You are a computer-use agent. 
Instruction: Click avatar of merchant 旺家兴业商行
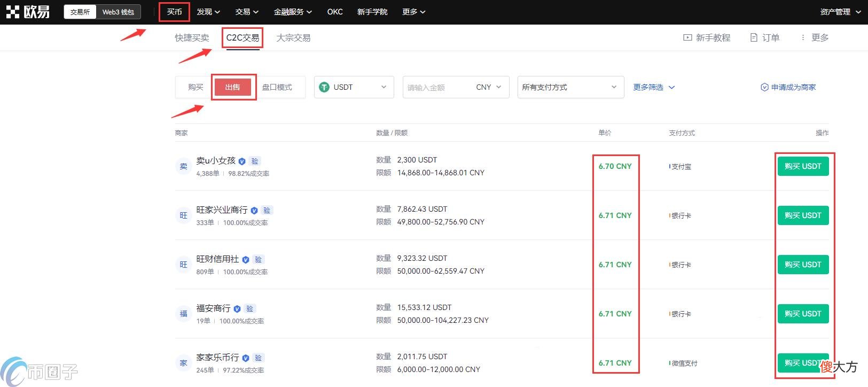point(183,215)
